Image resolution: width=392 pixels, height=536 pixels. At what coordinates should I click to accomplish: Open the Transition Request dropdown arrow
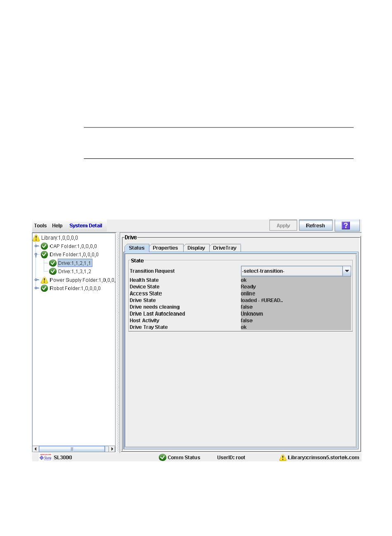(347, 271)
